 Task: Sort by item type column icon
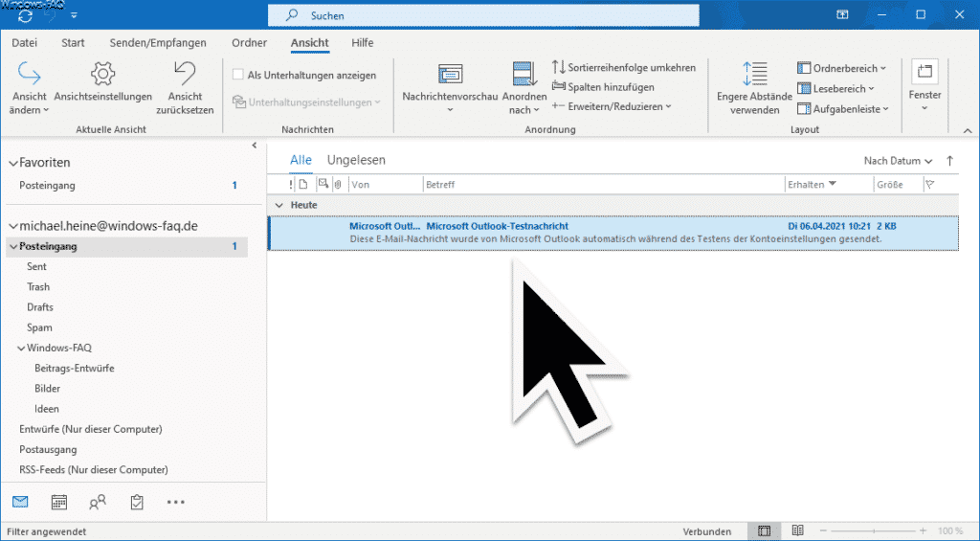(303, 185)
